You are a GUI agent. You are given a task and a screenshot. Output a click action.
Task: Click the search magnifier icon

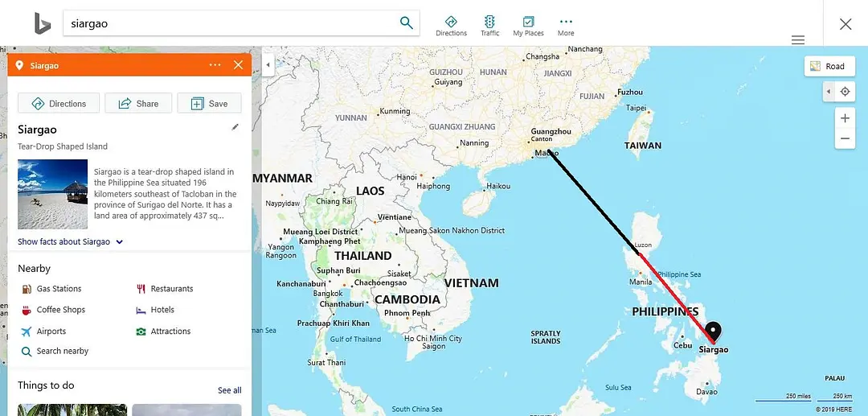(x=407, y=23)
